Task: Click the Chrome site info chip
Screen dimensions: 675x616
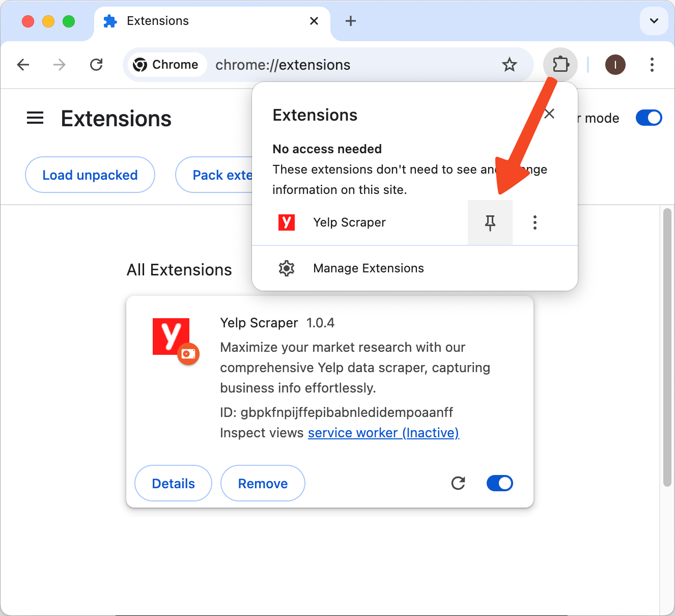Action: (166, 65)
